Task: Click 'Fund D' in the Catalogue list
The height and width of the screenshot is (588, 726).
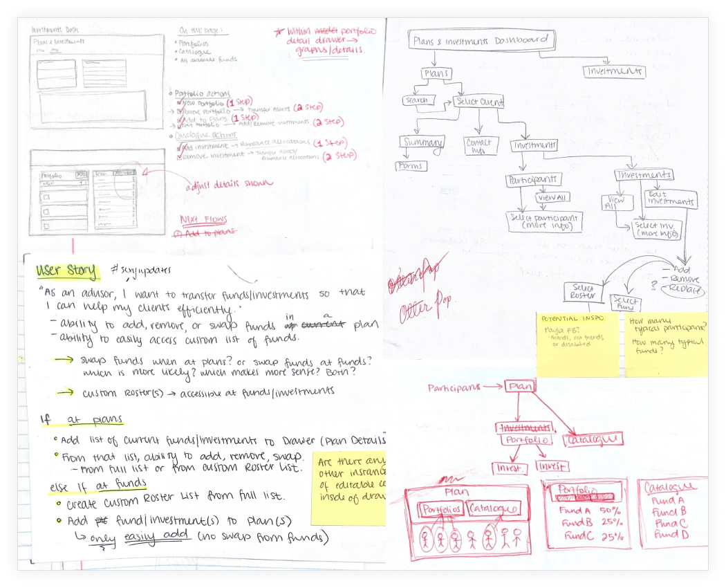Action: click(x=672, y=534)
